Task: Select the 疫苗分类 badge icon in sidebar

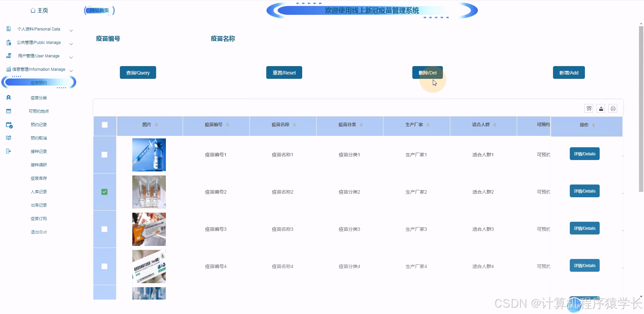Action: (x=8, y=98)
